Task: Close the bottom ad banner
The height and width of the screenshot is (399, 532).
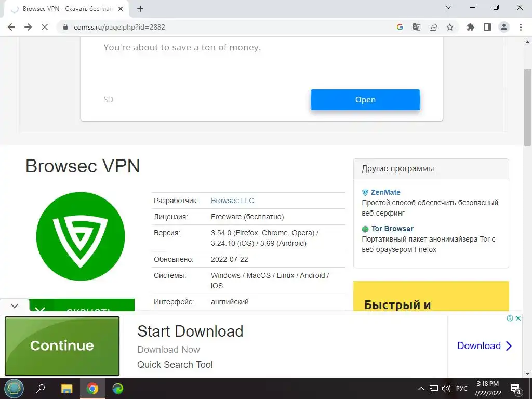Action: (x=518, y=318)
